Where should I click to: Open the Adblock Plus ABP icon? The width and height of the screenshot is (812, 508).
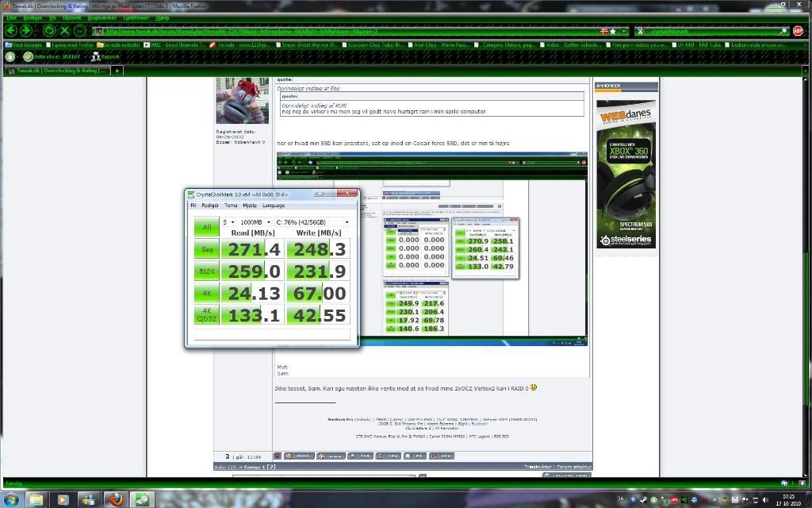(x=798, y=31)
